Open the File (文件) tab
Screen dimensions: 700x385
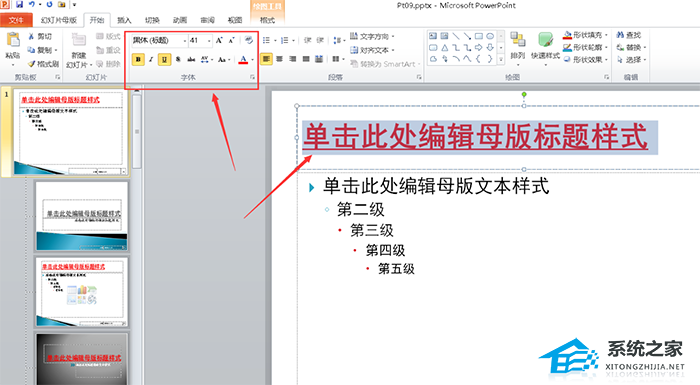pos(16,20)
